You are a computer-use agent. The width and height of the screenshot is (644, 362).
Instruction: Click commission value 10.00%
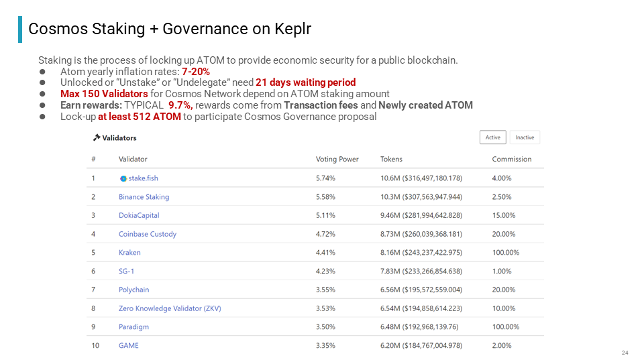pyautogui.click(x=504, y=308)
